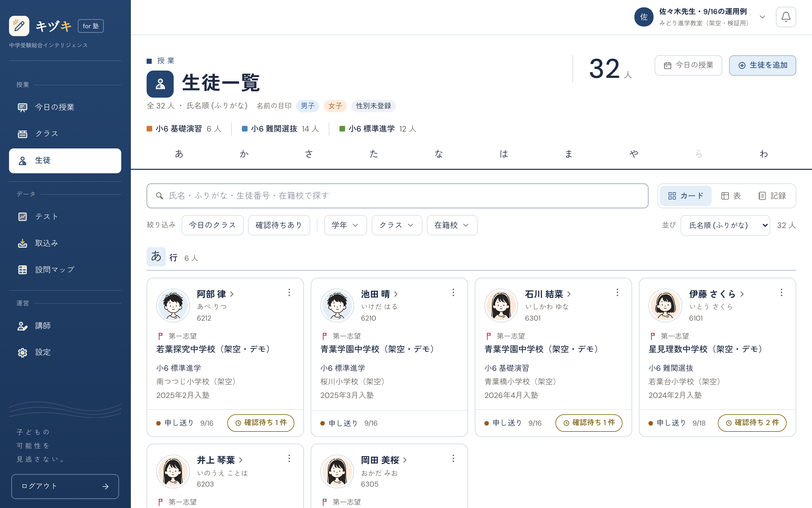This screenshot has width=812, height=508.
Task: Jump to the か row tab
Action: (244, 154)
